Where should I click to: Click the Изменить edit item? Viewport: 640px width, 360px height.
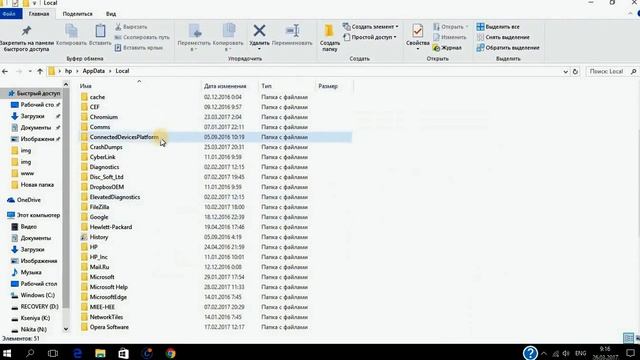pyautogui.click(x=449, y=37)
